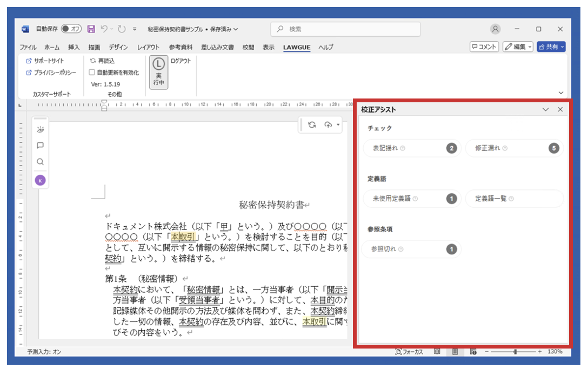Expand the 編集 mode dropdown

(518, 47)
